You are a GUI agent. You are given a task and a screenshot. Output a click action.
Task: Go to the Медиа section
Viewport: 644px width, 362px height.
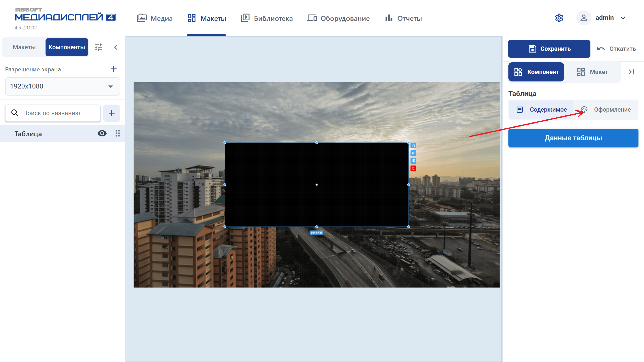tap(154, 18)
